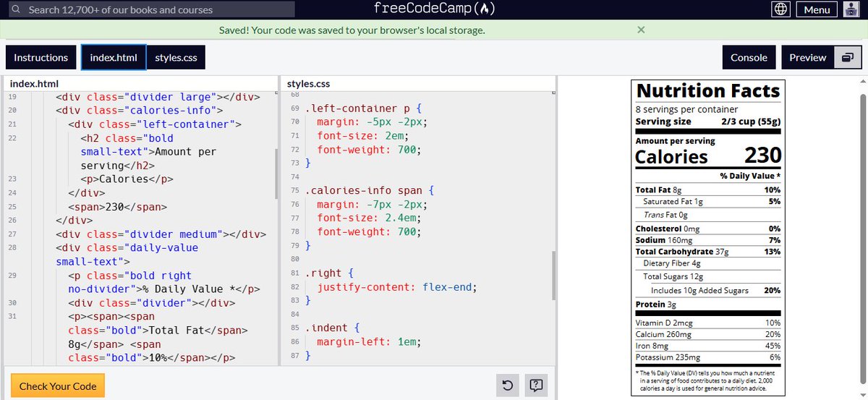
Task: Click '% Daily Value *' header in preview
Action: click(x=750, y=176)
